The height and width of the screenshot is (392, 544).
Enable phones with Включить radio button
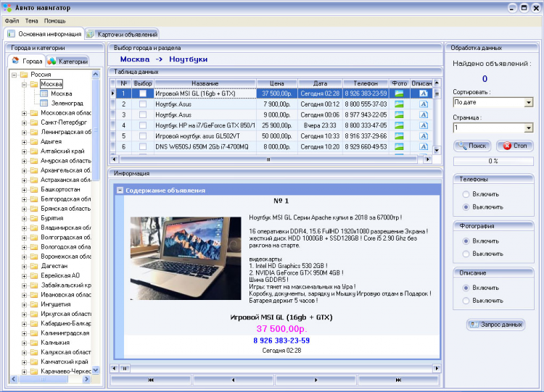[466, 194]
